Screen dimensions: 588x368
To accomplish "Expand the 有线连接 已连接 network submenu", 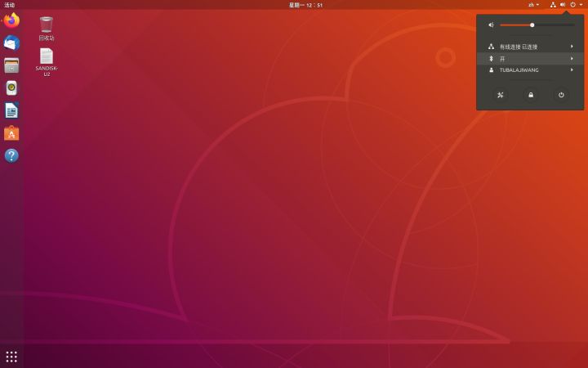I will point(530,47).
